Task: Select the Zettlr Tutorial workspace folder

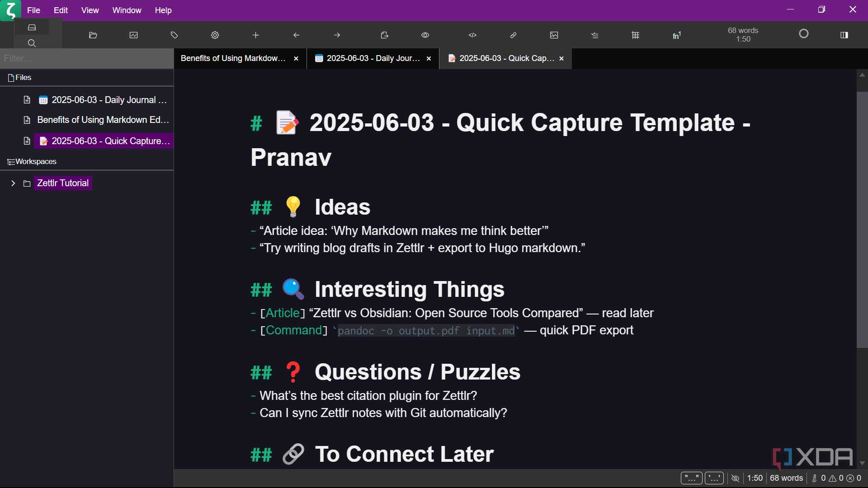Action: tap(63, 183)
